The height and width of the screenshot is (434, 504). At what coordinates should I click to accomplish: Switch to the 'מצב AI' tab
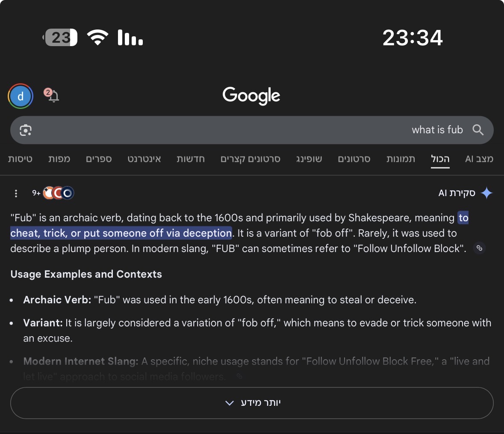[x=479, y=159]
